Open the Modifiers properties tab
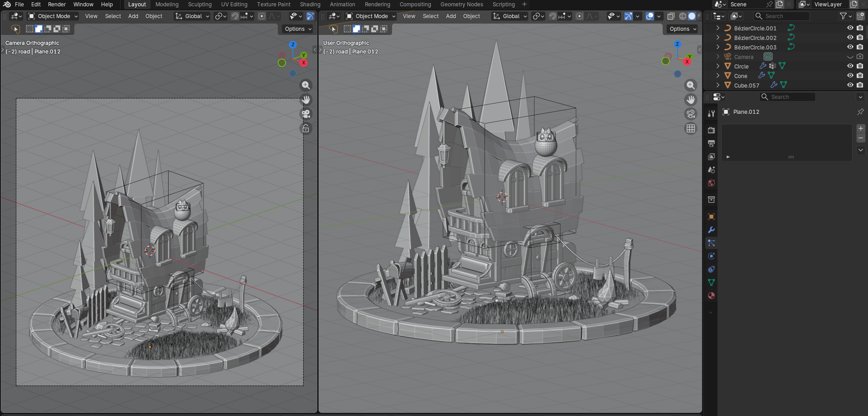This screenshot has height=416, width=868. (x=711, y=230)
